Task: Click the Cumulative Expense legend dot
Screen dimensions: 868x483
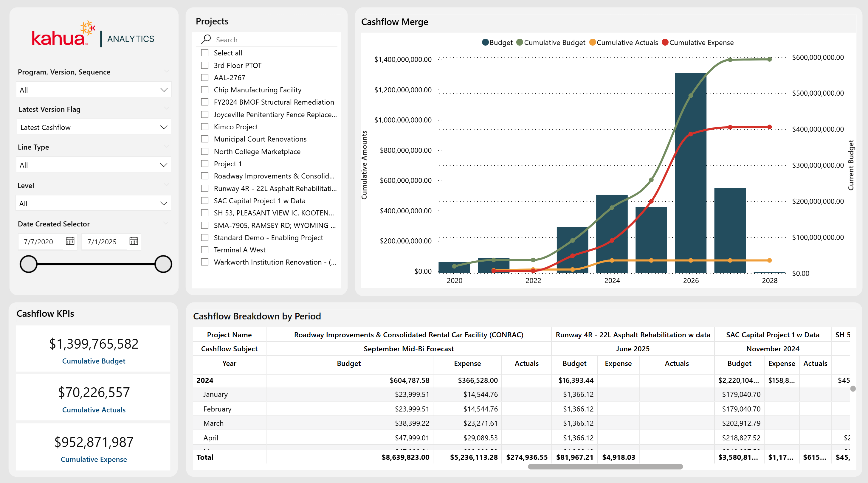Action: click(665, 42)
